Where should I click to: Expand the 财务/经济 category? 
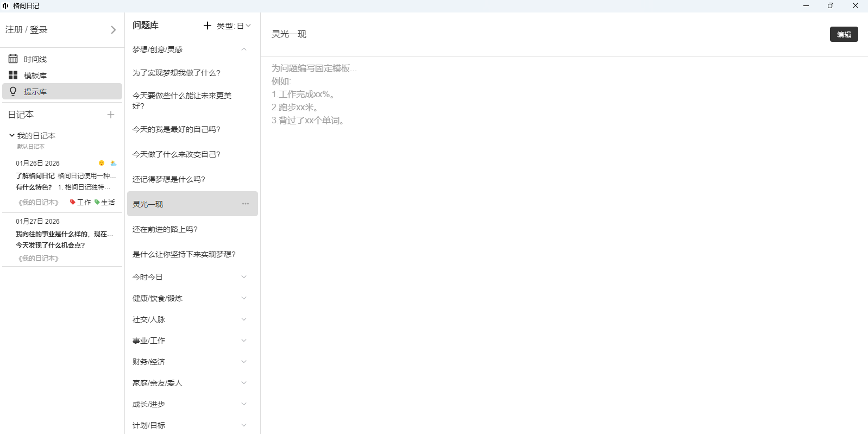[244, 362]
